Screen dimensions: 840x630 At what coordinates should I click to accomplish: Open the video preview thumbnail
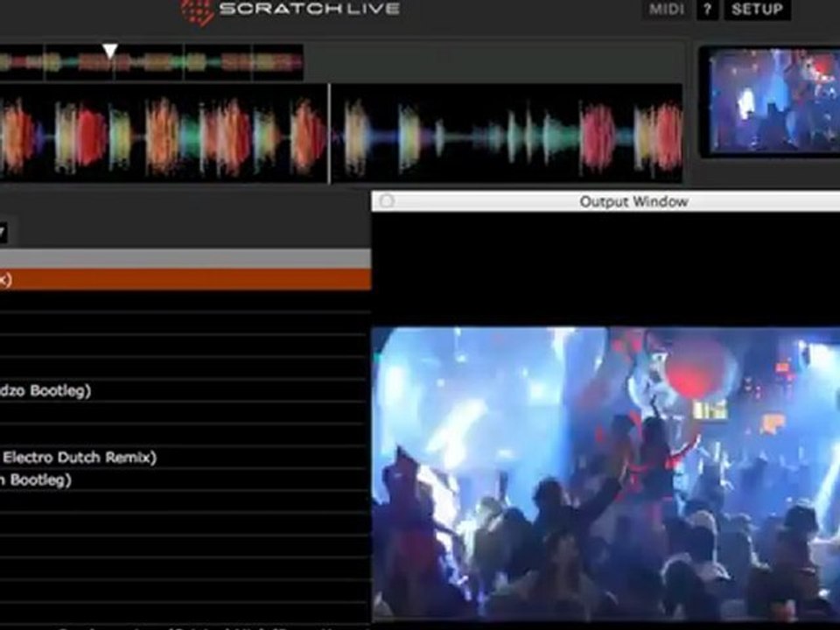point(772,101)
